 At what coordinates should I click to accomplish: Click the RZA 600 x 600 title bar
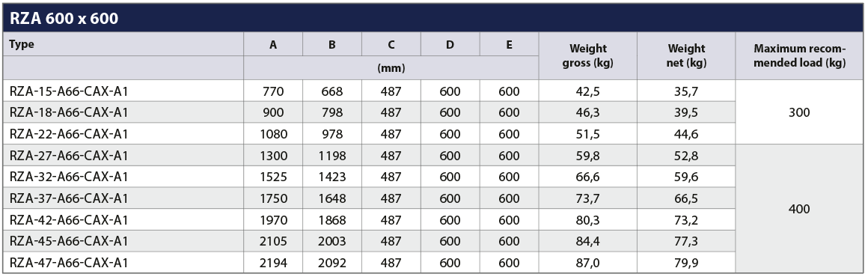click(433, 18)
